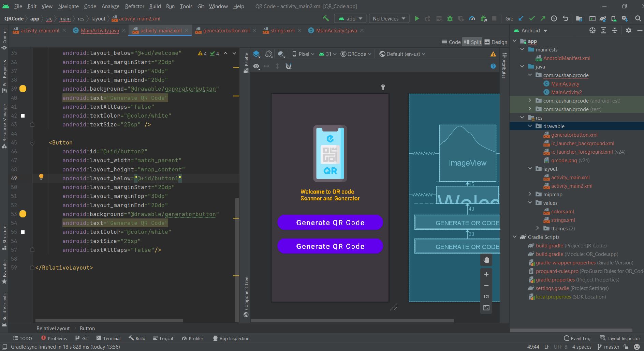Click the Search Everywhere magnifier icon
This screenshot has height=351, width=644.
[x=638, y=19]
